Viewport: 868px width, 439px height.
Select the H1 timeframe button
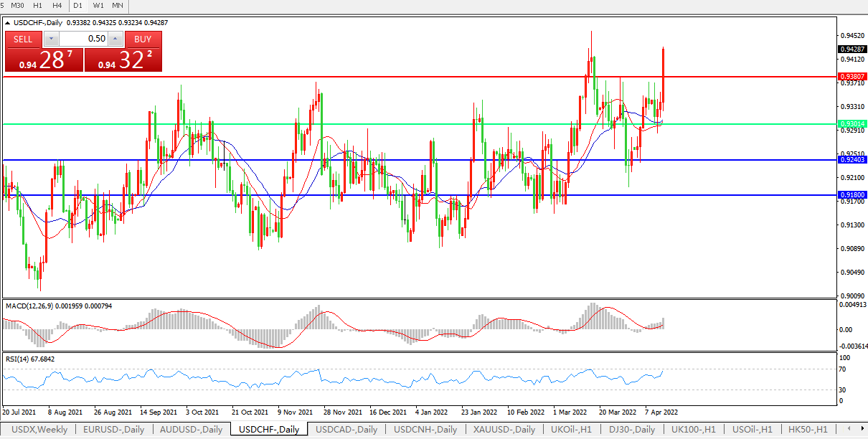pos(39,6)
